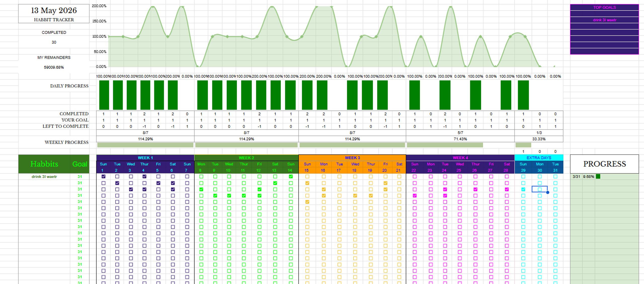Click the 'WEEK 2' header
Viewport: 644px width, 284px height.
point(246,158)
